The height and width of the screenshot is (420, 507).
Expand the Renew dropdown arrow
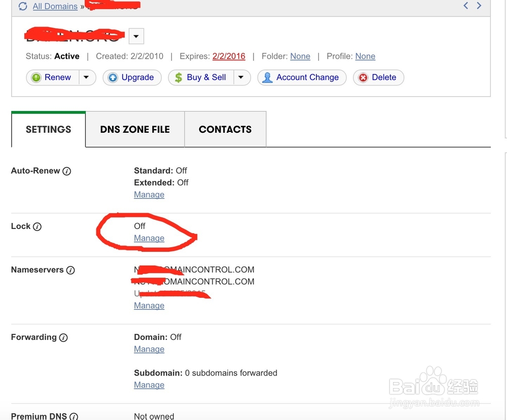tap(86, 78)
